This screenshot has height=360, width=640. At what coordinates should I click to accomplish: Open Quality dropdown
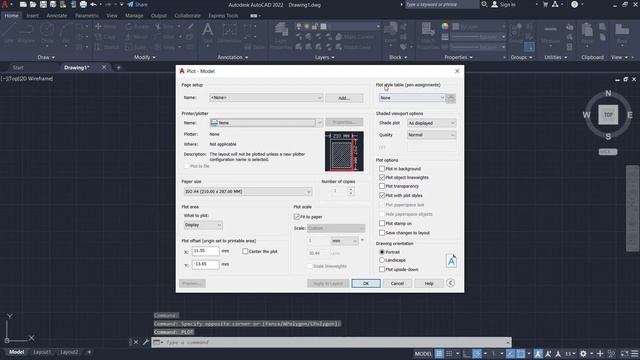click(431, 135)
